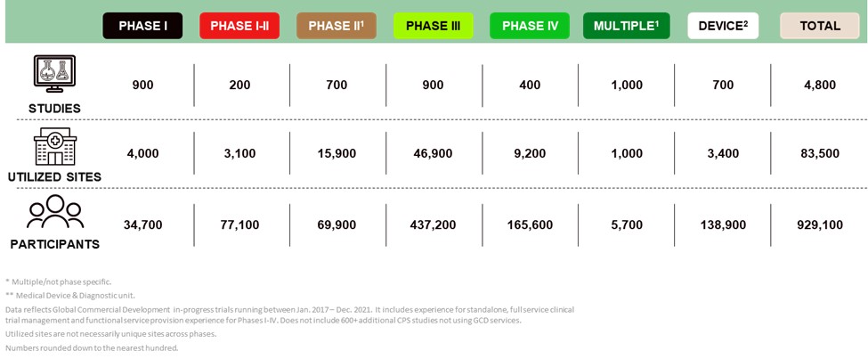
Task: Click the dark green Multiple header
Action: 626,26
